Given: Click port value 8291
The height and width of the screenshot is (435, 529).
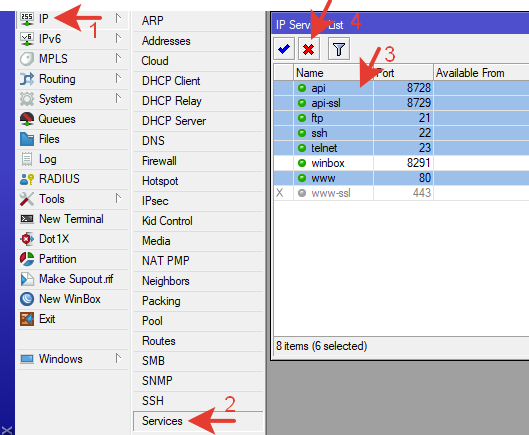Looking at the screenshot, I should [419, 163].
